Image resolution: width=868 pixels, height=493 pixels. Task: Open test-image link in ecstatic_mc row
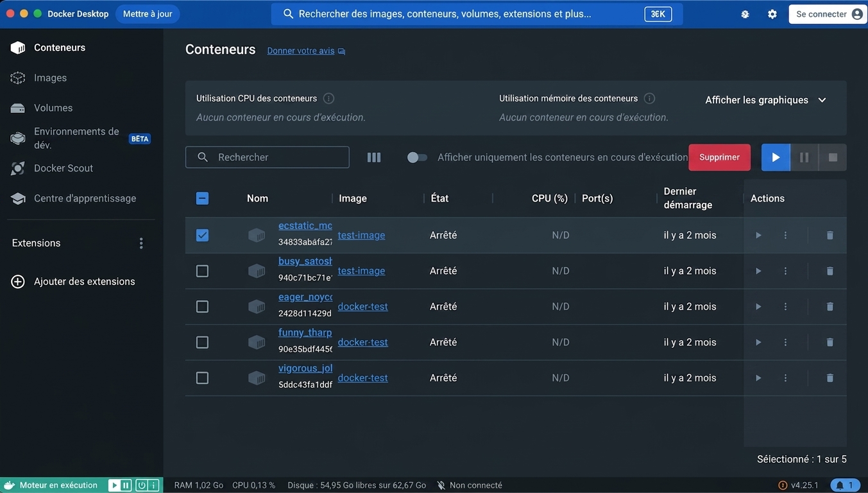pyautogui.click(x=361, y=235)
